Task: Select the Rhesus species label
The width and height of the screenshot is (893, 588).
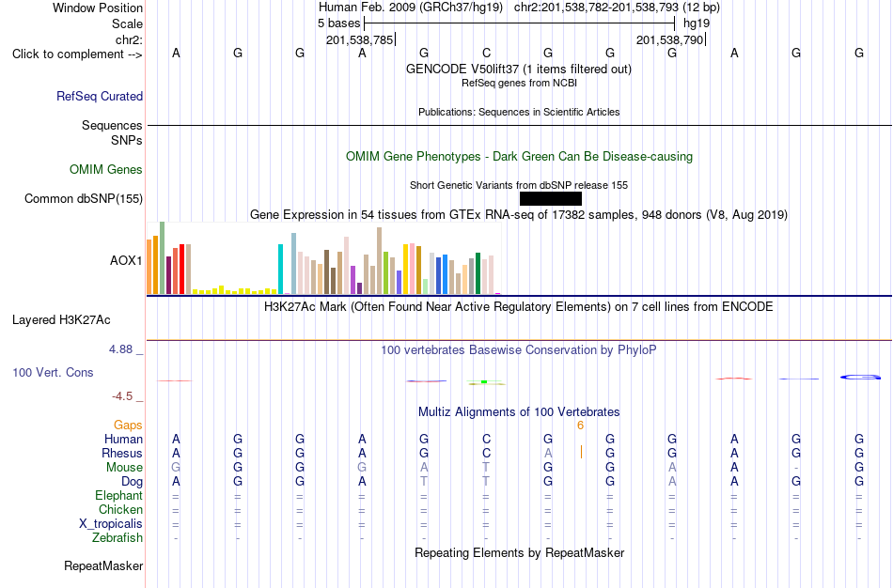Action: pos(122,453)
